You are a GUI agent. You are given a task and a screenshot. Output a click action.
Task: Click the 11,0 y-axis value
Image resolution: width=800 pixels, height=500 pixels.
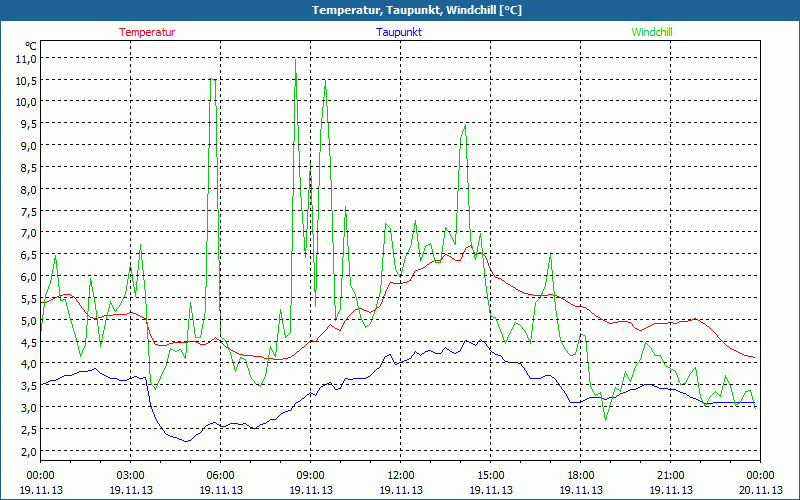pos(27,59)
